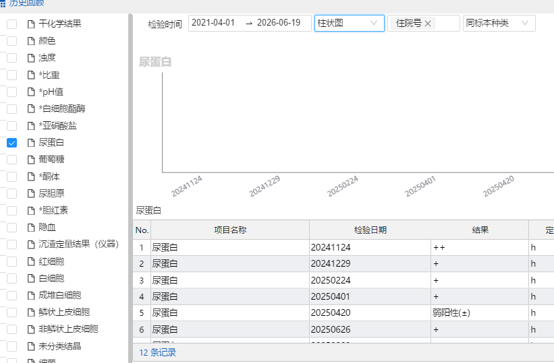Click the file icon beside *胆红素
Viewport: 554px width, 363px height.
[31, 211]
